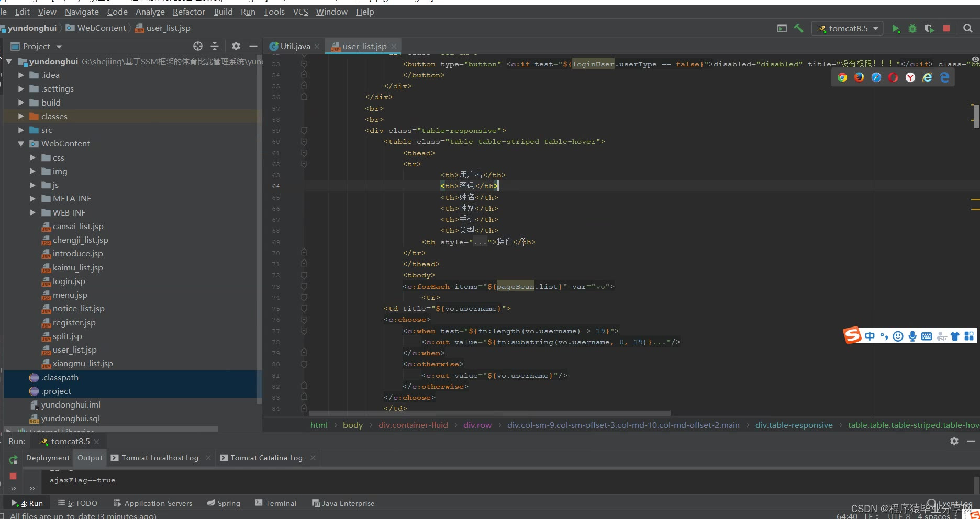Click div.table-responsive in code breadcrumbs

point(794,425)
